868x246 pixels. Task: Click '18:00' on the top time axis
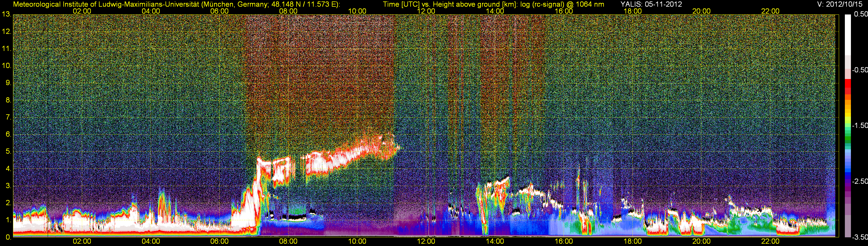(x=632, y=11)
